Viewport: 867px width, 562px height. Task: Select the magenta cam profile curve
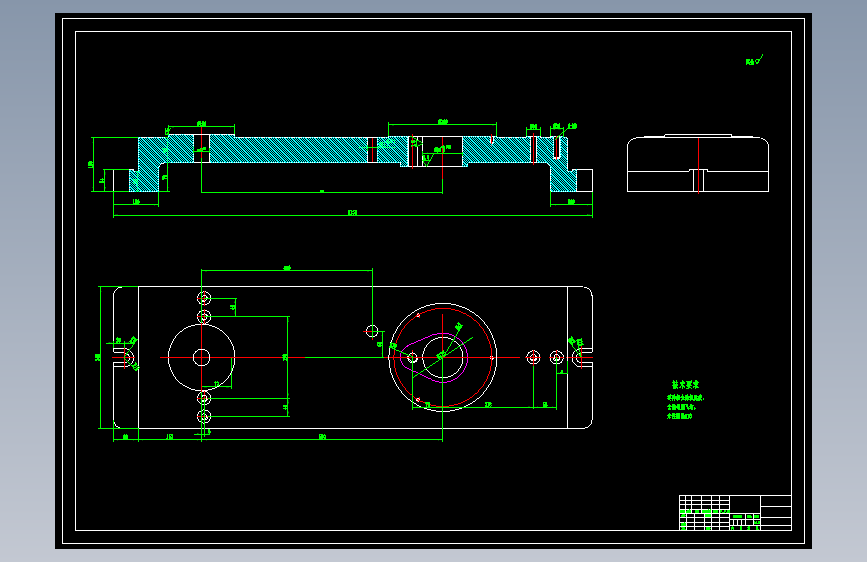pos(434,357)
